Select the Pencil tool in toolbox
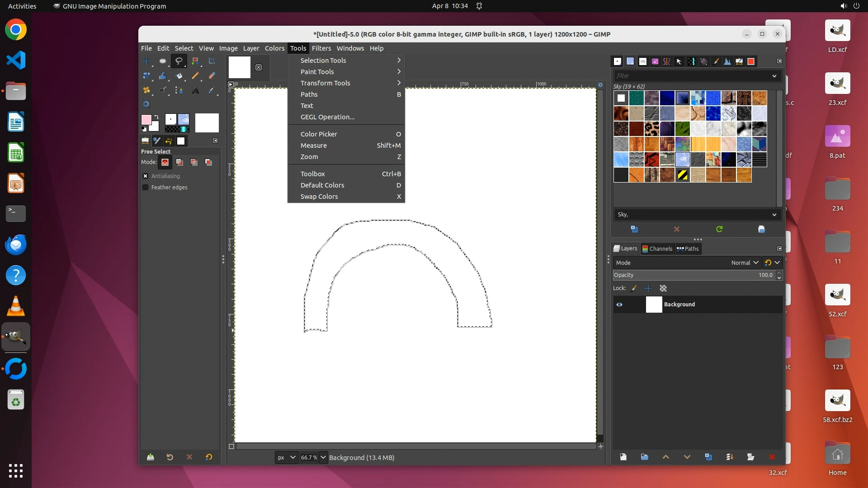The width and height of the screenshot is (868, 488). 195,76
